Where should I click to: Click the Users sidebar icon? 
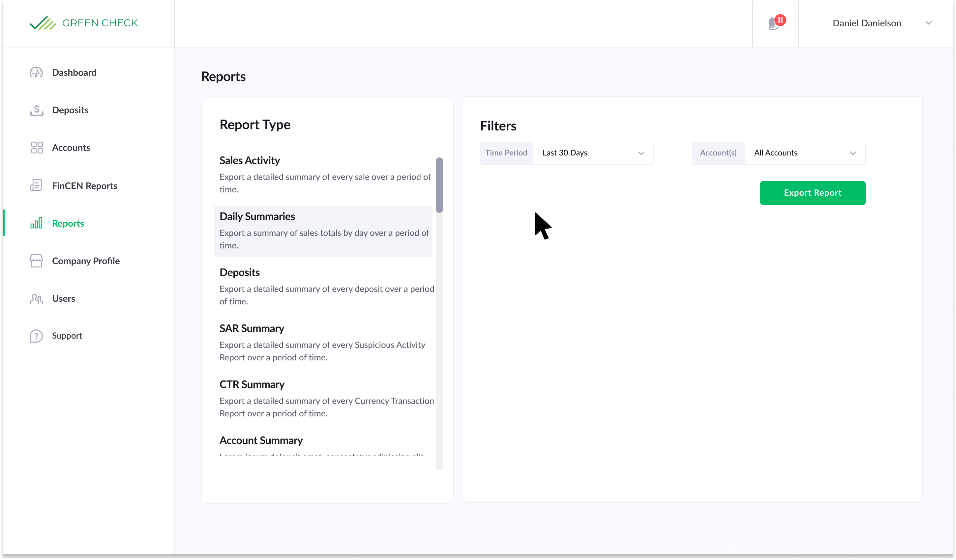(x=36, y=298)
